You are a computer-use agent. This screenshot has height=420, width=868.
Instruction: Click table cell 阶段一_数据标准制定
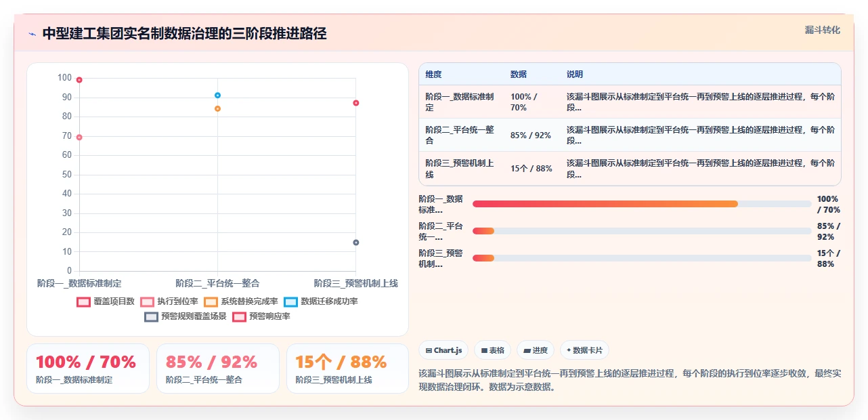point(461,102)
